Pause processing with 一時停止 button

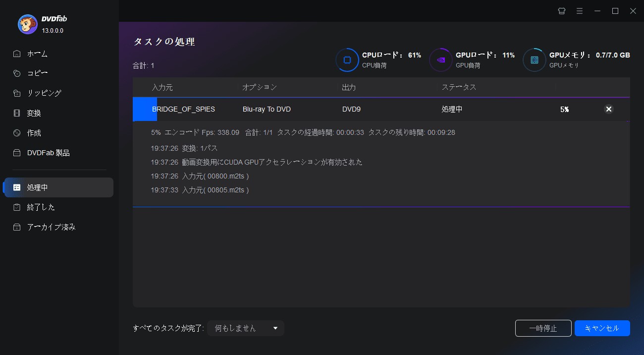[x=543, y=328]
